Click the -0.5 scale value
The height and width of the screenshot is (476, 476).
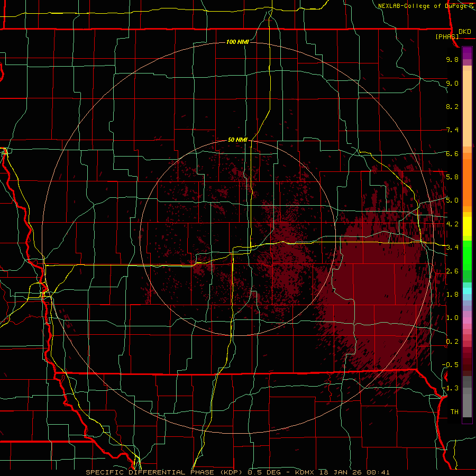(x=450, y=365)
